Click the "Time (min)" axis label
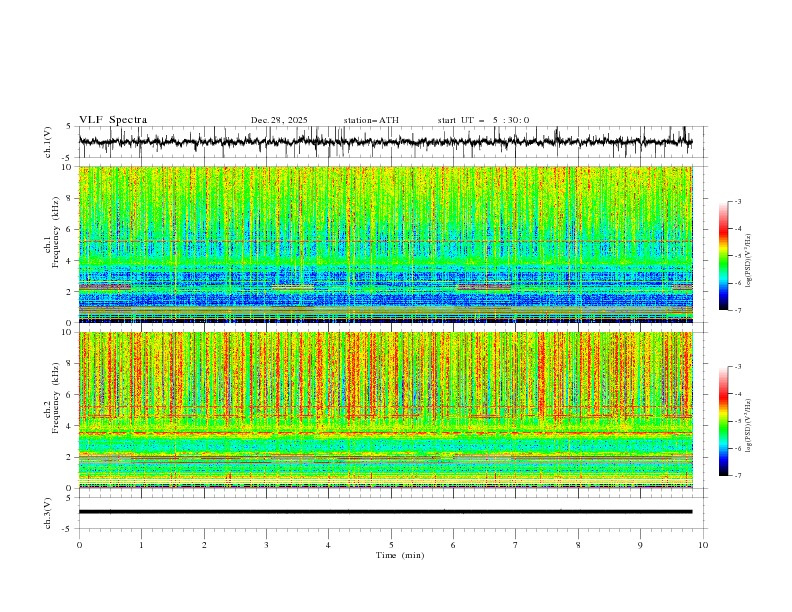 [x=400, y=555]
